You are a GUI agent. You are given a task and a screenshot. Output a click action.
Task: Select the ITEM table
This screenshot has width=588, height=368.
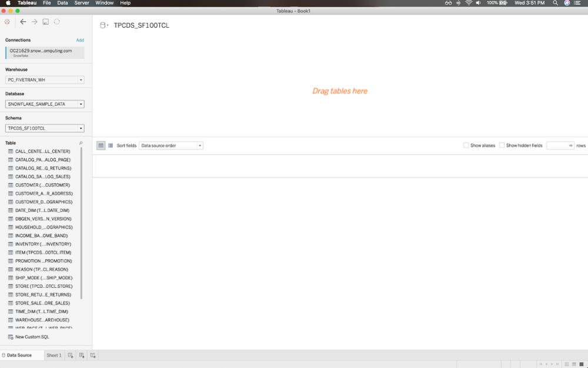tap(43, 253)
